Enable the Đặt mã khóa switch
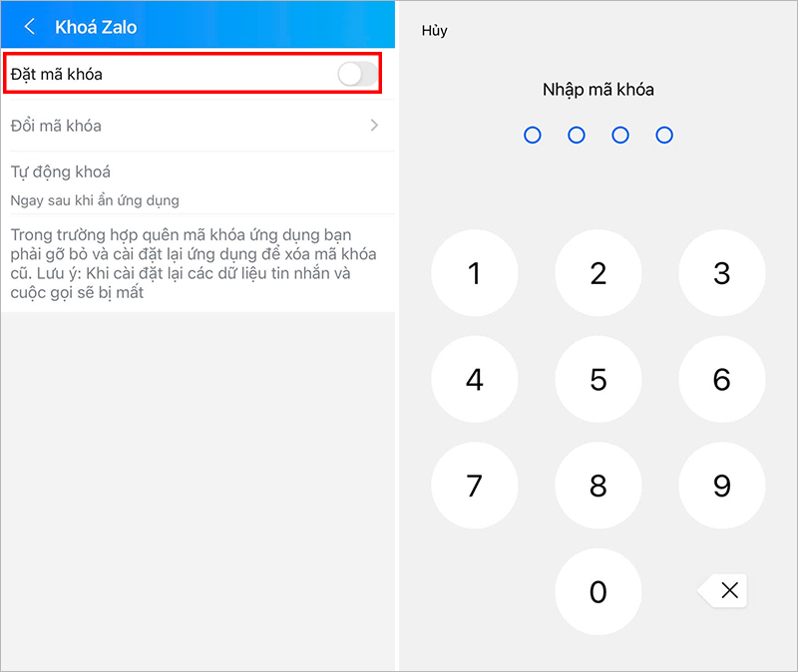 click(x=358, y=74)
